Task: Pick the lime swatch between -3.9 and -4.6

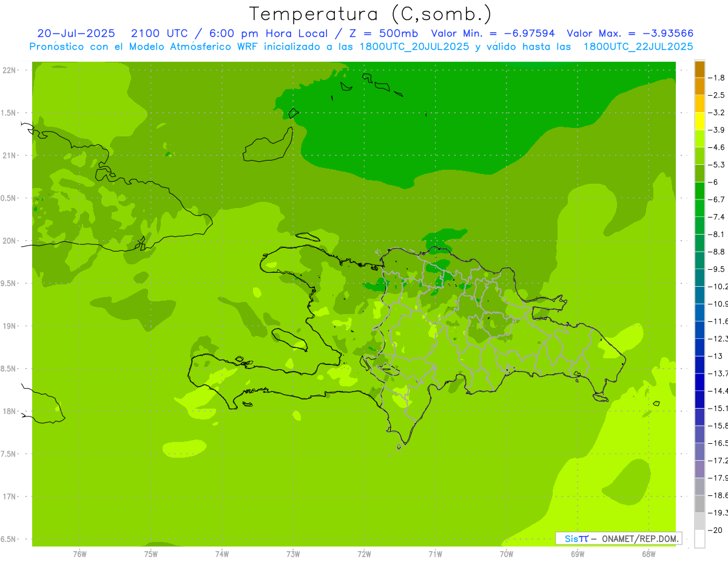Action: point(699,139)
